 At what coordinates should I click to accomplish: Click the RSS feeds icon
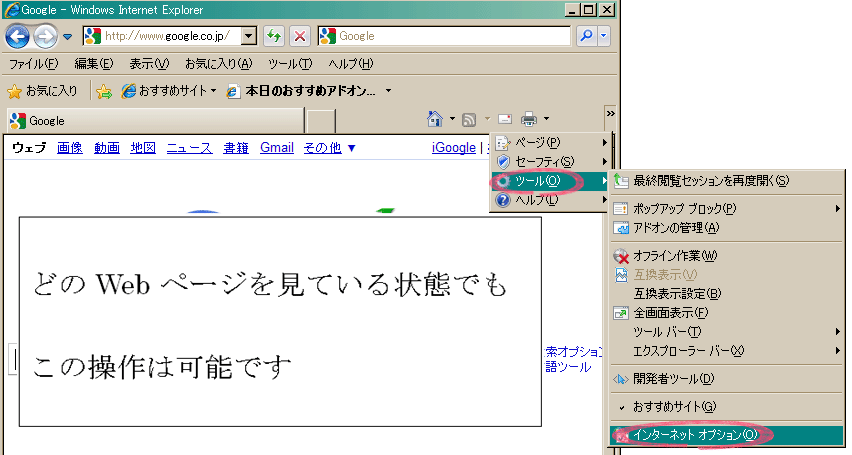click(469, 119)
